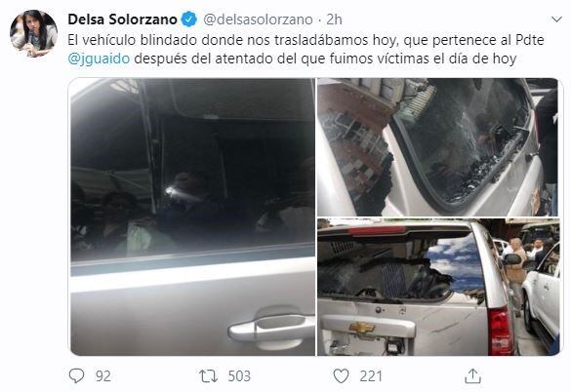Image resolution: width=571 pixels, height=392 pixels.
Task: Click the tweet text starting 'El vehículo blindado'
Action: [x=306, y=49]
